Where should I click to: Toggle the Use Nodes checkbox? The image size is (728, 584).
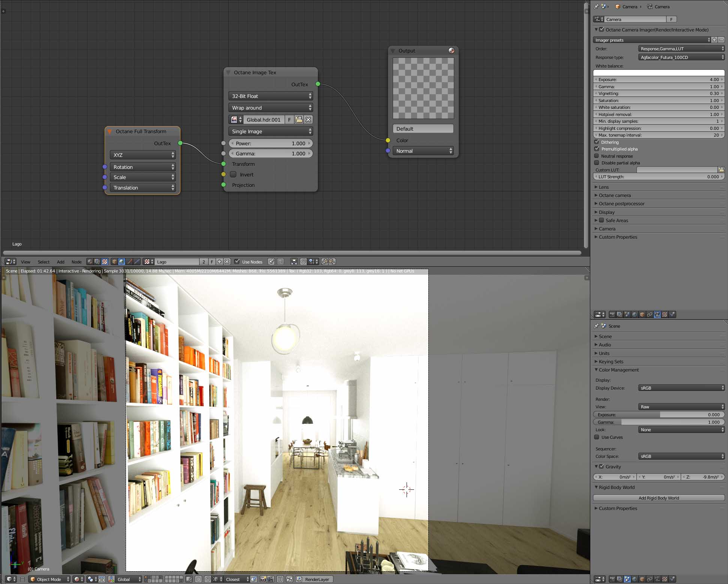(x=237, y=262)
